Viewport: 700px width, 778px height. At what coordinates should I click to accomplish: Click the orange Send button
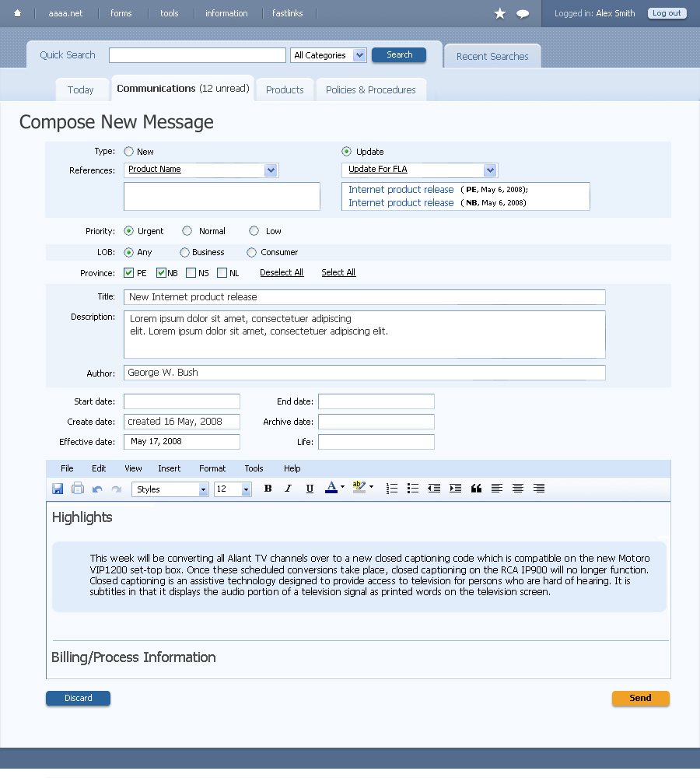(x=640, y=698)
